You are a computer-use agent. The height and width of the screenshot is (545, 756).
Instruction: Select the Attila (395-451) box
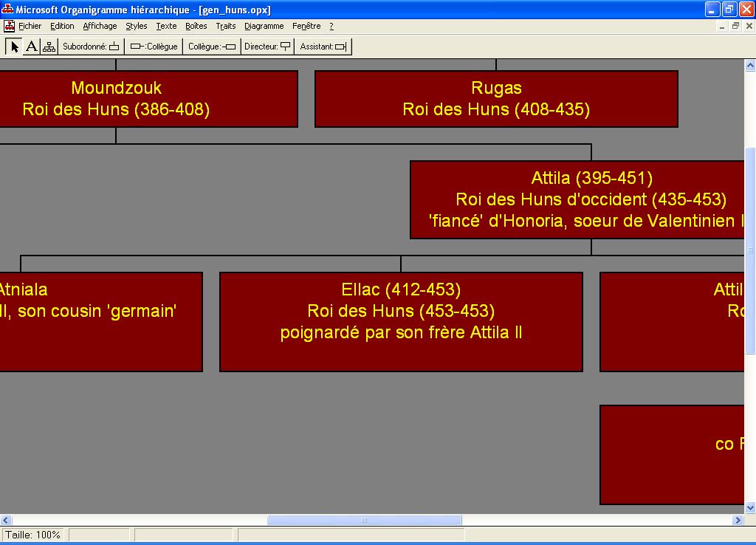[x=583, y=199]
